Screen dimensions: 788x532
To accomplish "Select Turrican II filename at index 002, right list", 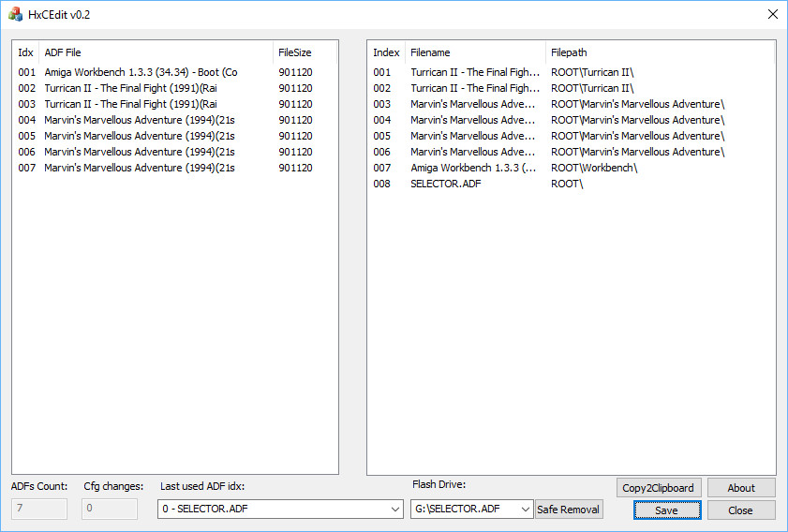I will 475,88.
